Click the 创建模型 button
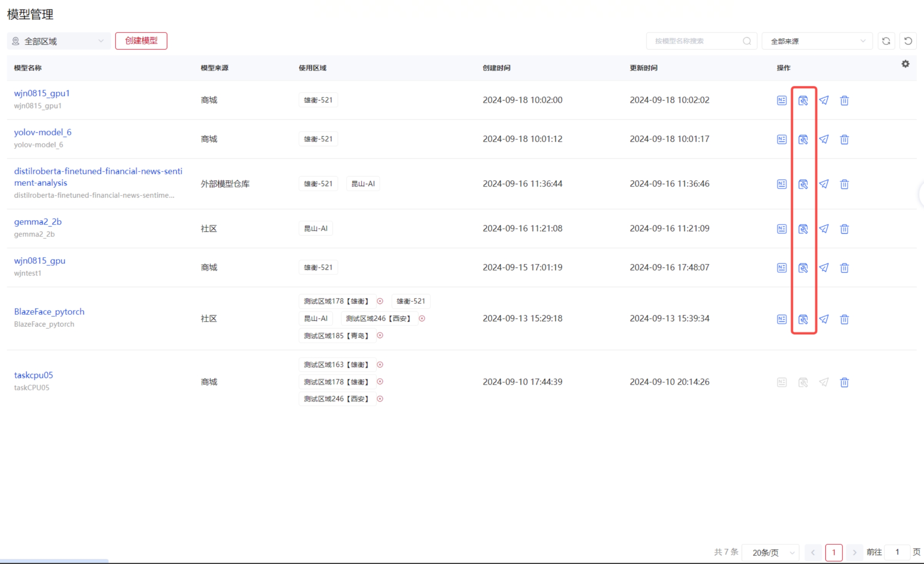The height and width of the screenshot is (564, 924). 141,41
